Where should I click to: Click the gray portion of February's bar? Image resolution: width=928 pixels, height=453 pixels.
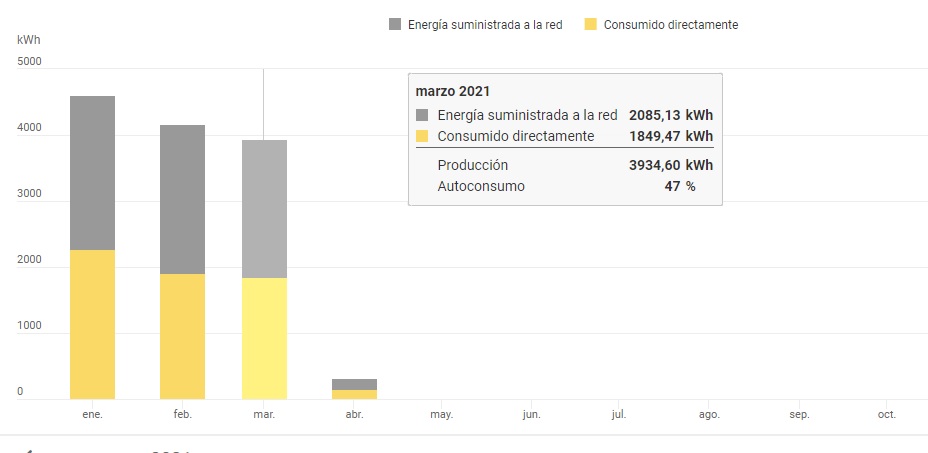pos(182,199)
